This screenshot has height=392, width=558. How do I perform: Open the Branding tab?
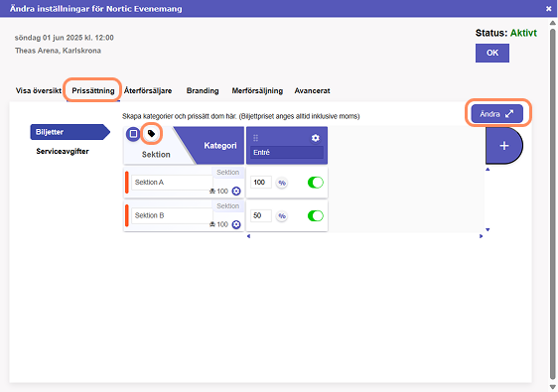[x=203, y=90]
